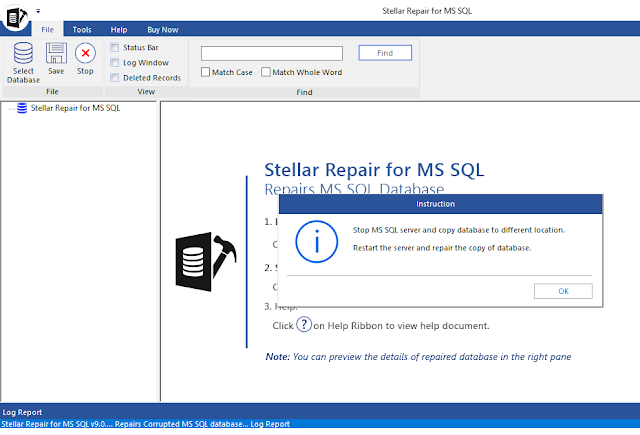Click the red Stop icon
This screenshot has height=435, width=640.
point(85,53)
